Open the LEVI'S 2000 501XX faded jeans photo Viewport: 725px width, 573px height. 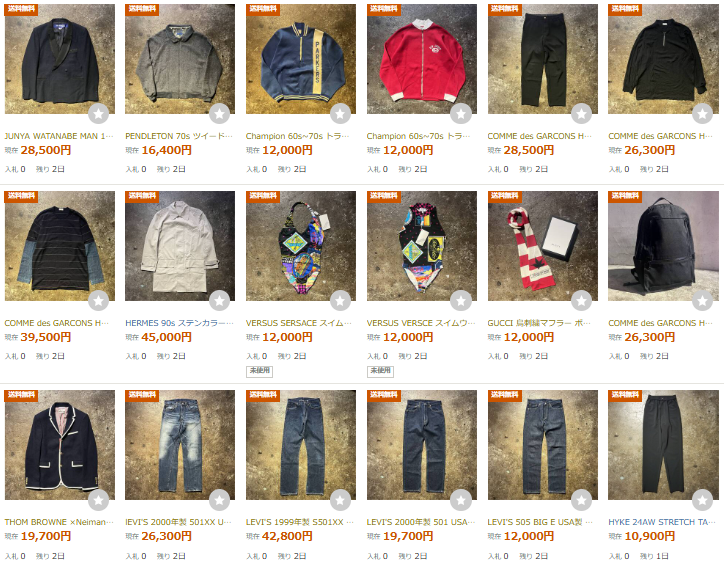point(180,445)
